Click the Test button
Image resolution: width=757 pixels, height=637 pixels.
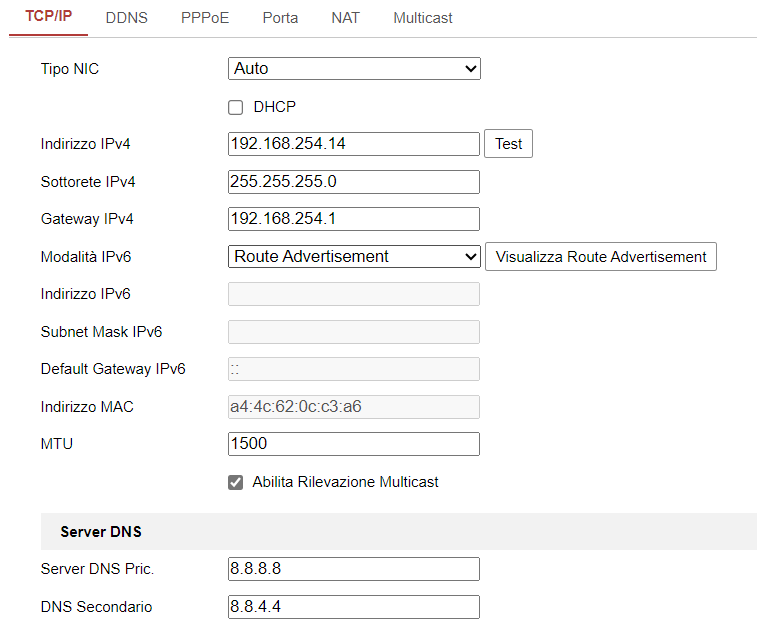[x=508, y=144]
